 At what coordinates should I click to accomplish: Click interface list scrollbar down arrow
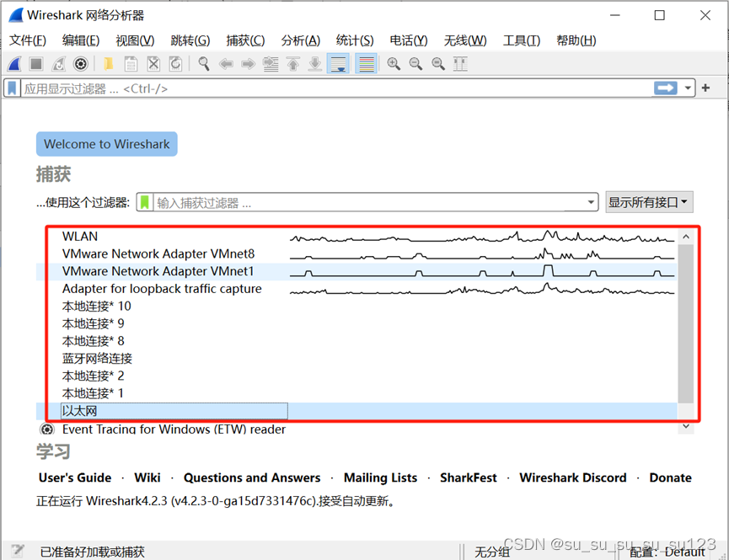pyautogui.click(x=686, y=427)
